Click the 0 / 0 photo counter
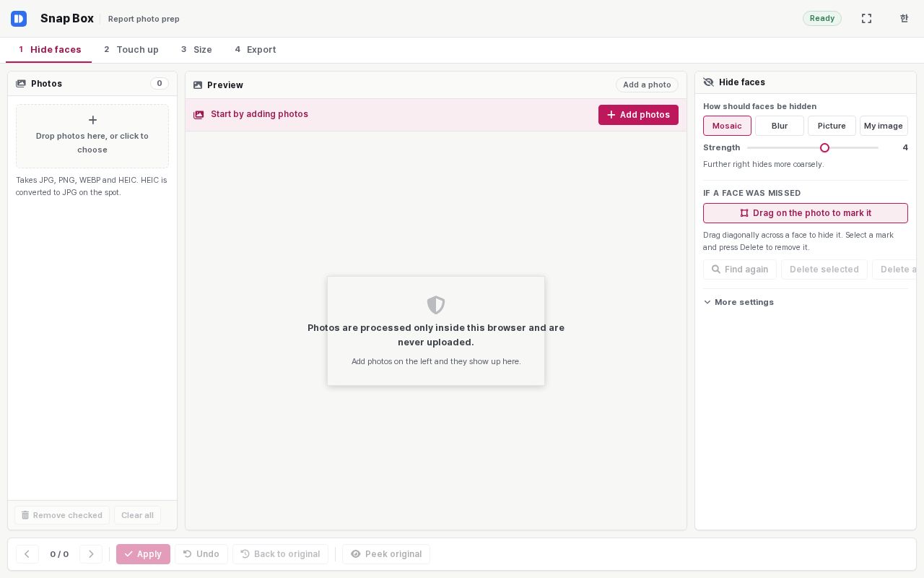Screen dimensions: 924x578 (59, 554)
